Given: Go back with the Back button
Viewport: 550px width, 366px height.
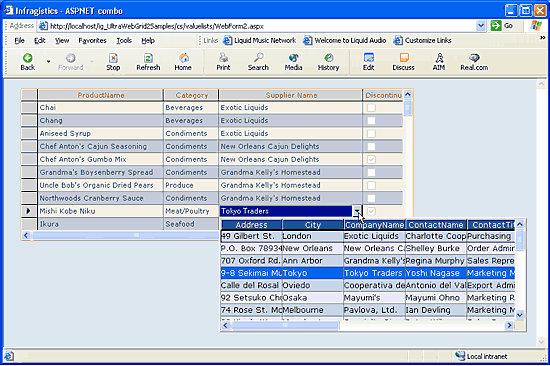Looking at the screenshot, I should click(28, 62).
